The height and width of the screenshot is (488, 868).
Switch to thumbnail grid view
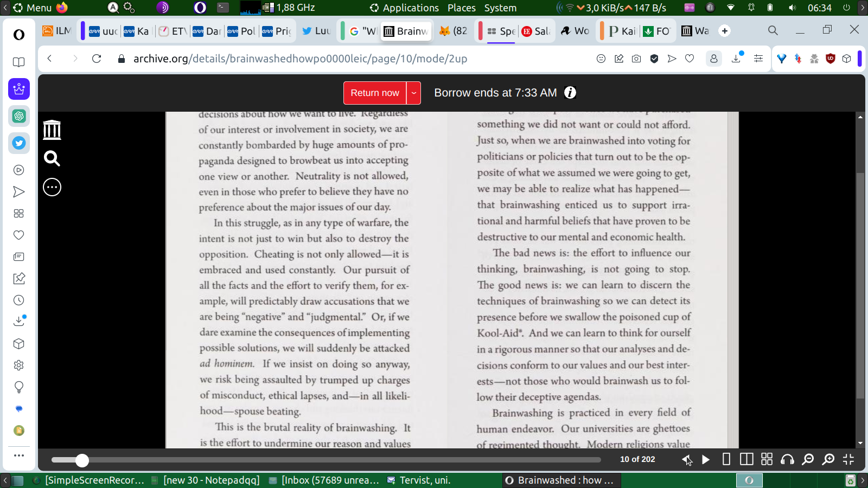767,459
